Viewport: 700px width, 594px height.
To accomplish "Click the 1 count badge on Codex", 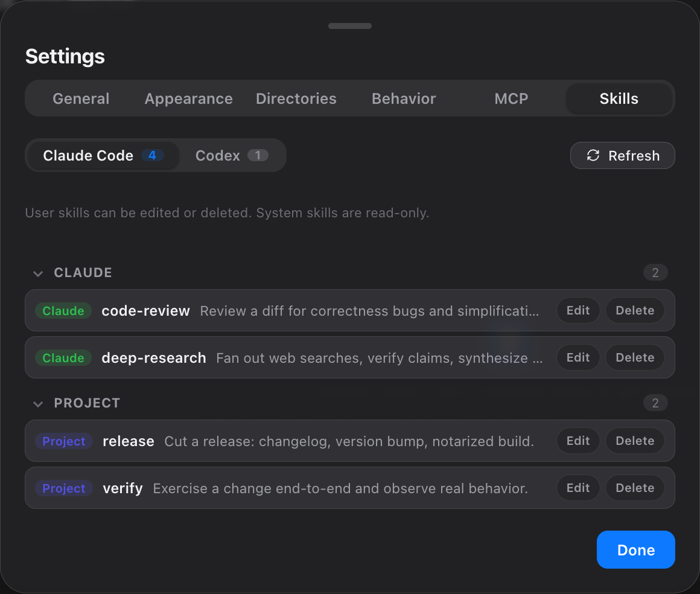I will (258, 155).
